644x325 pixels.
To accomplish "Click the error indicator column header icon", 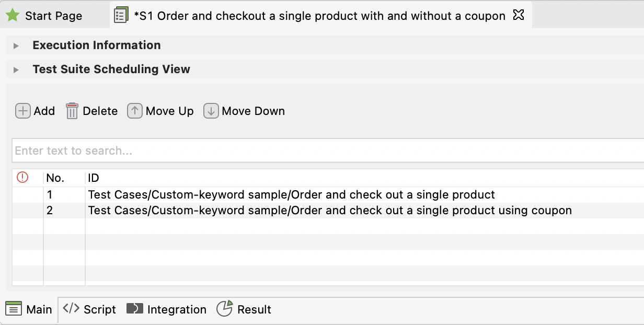I will point(21,178).
